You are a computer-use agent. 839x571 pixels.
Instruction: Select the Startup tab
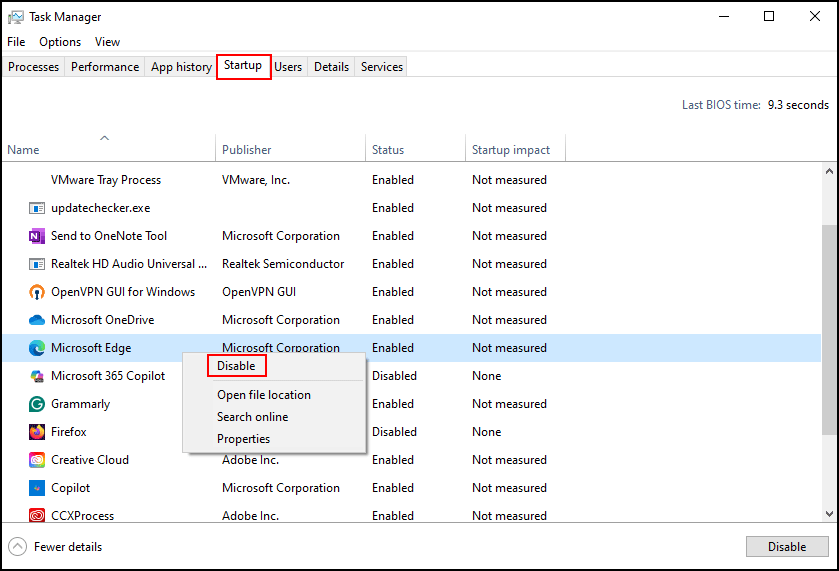(x=243, y=65)
